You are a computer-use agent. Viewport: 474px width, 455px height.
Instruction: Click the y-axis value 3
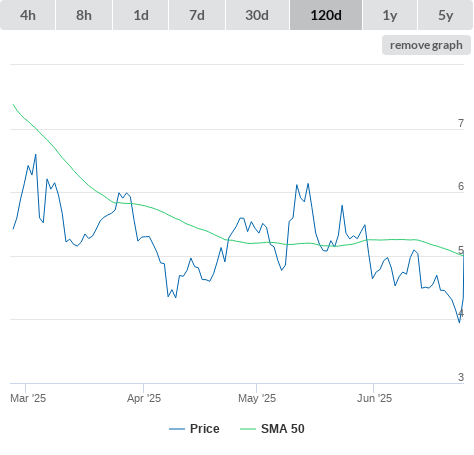point(461,377)
